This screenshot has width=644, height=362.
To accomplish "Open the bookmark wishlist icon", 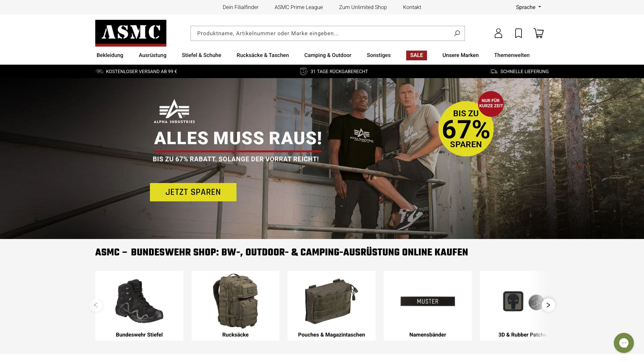I will pos(519,33).
